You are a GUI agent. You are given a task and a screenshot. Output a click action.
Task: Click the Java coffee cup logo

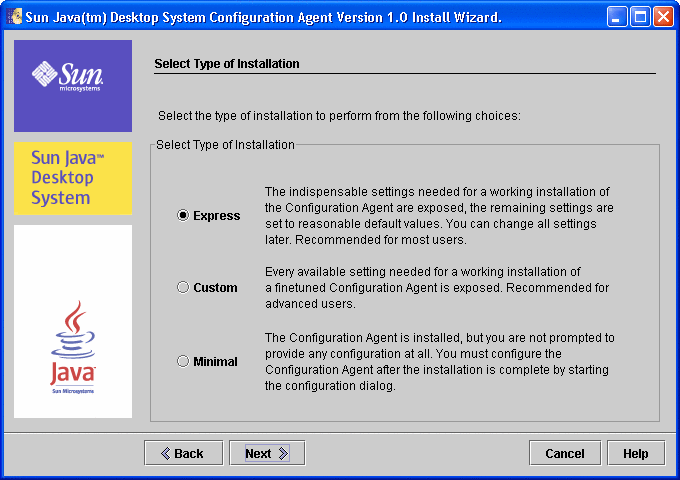[73, 347]
